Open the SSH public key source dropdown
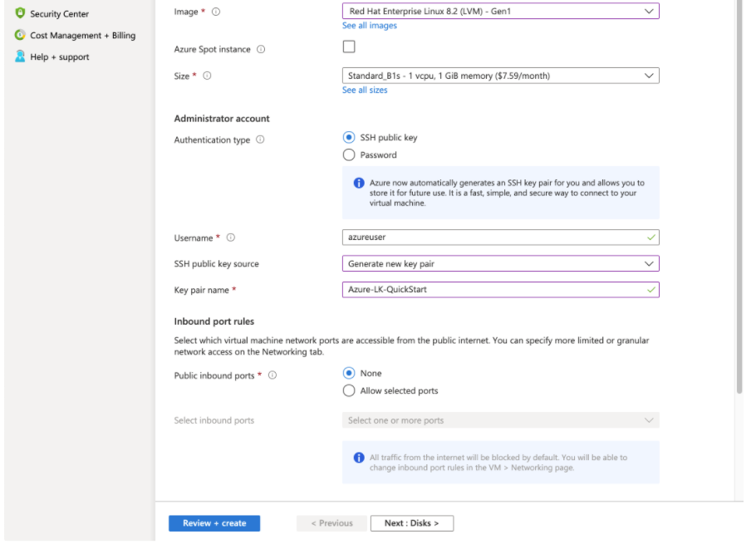 click(x=500, y=263)
